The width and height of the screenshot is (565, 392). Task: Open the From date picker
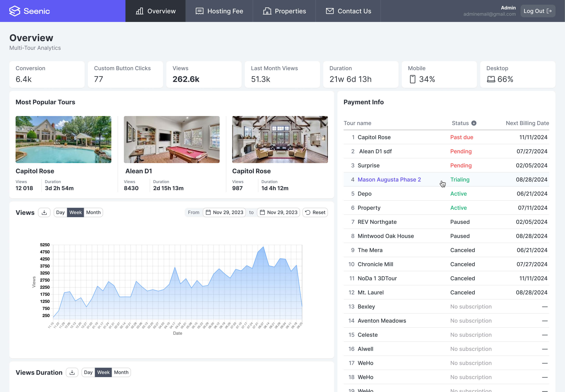[x=224, y=212]
